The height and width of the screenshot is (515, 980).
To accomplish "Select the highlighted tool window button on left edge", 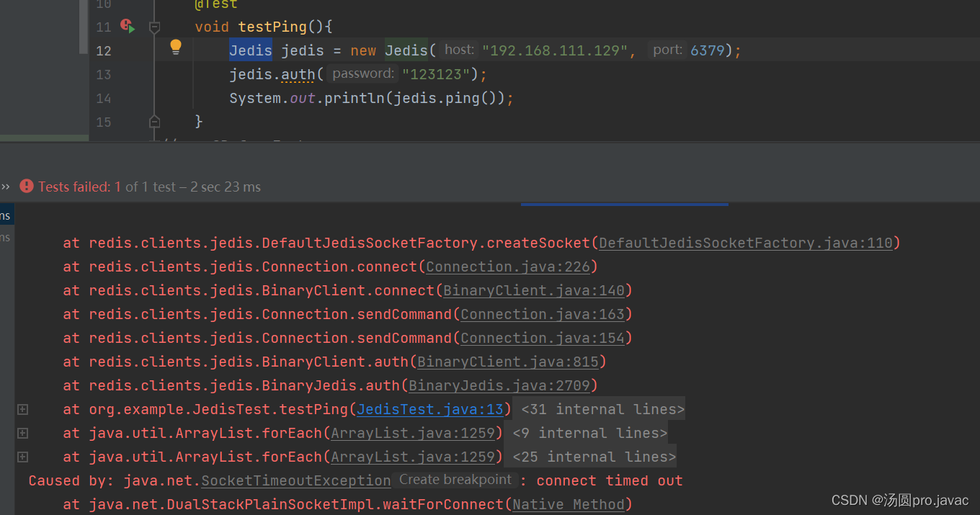I will coord(6,214).
